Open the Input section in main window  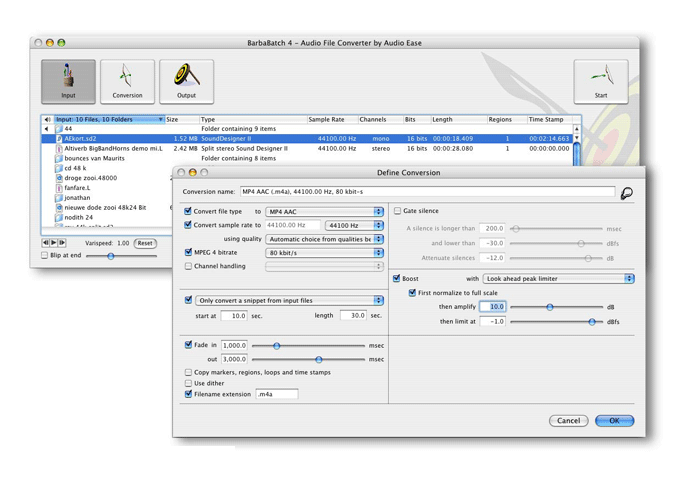(68, 82)
